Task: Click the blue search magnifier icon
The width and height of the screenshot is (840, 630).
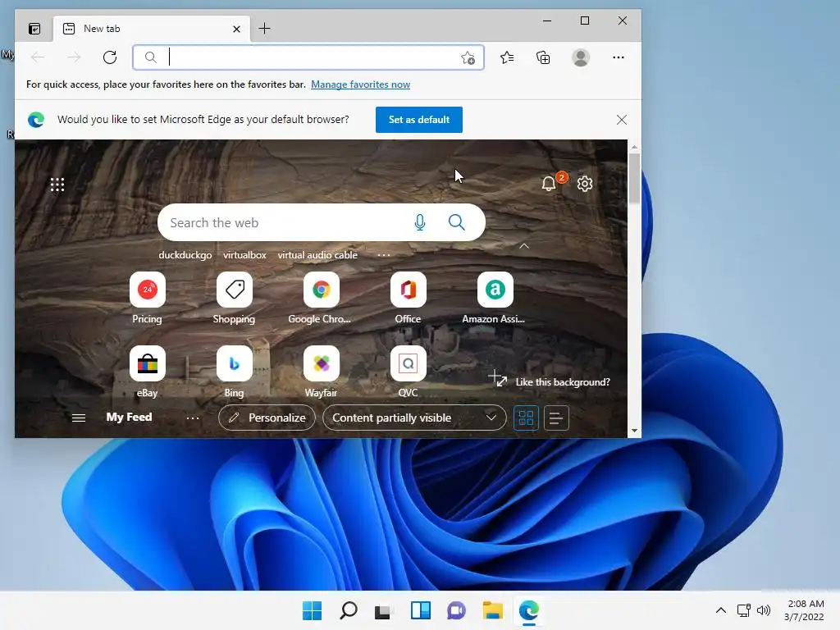Action: pyautogui.click(x=456, y=222)
